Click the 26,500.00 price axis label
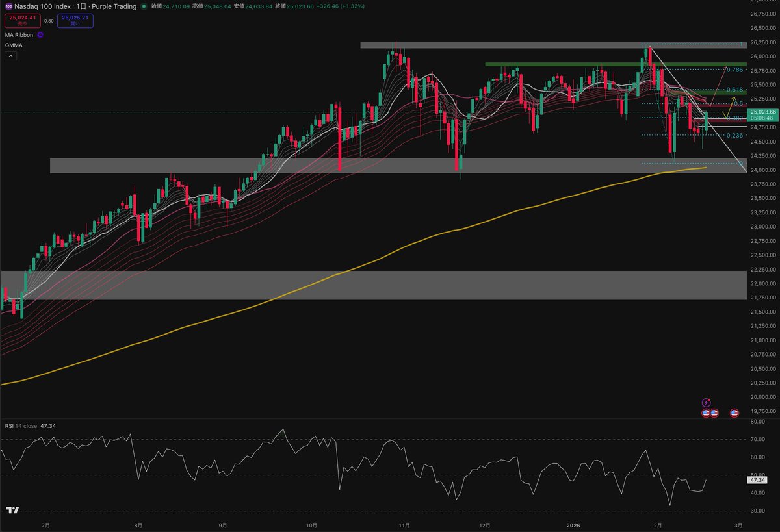This screenshot has width=780, height=532. coord(763,28)
